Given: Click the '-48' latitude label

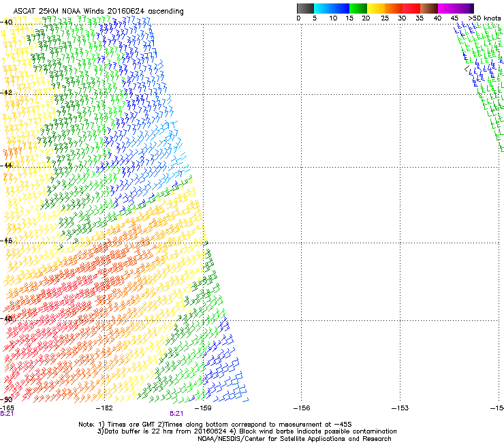Looking at the screenshot, I should tap(6, 318).
